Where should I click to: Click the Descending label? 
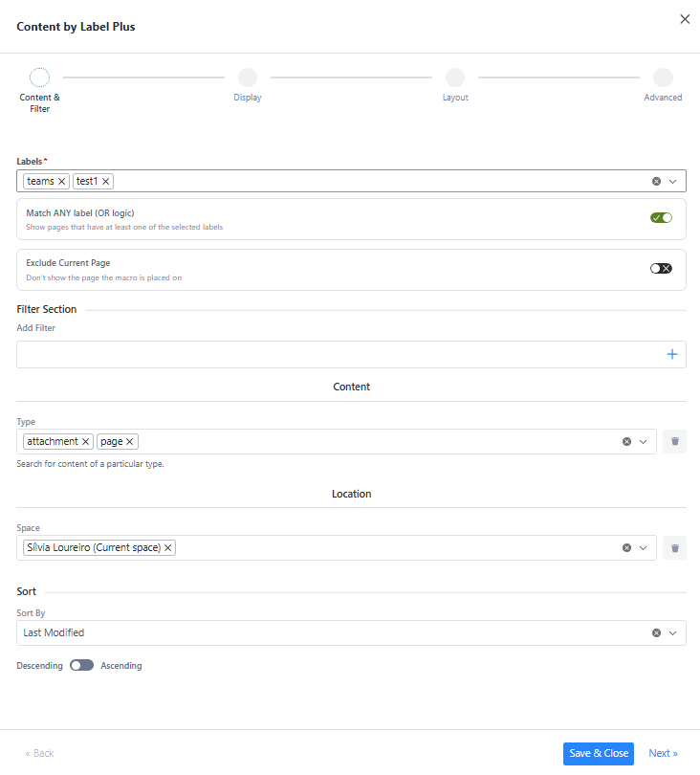(39, 666)
